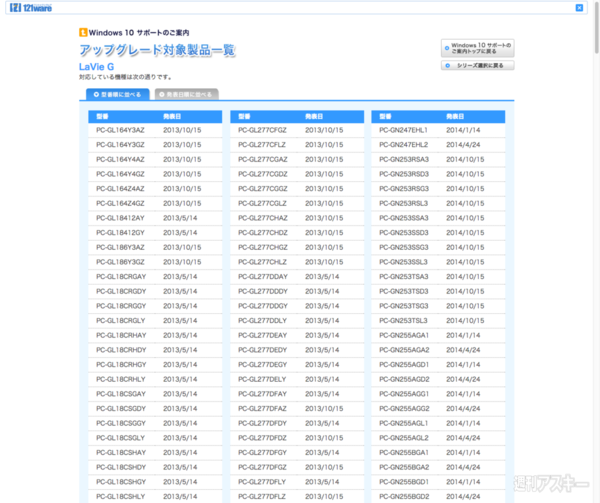Select model PC-GL277DEAY
Screen dimensions: 600x503
(x=262, y=335)
